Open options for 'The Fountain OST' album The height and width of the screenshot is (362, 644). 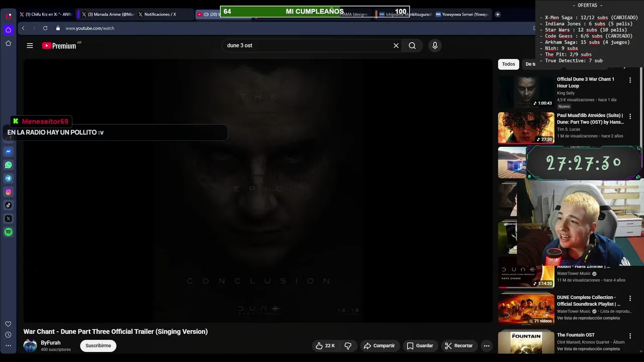[x=630, y=335]
